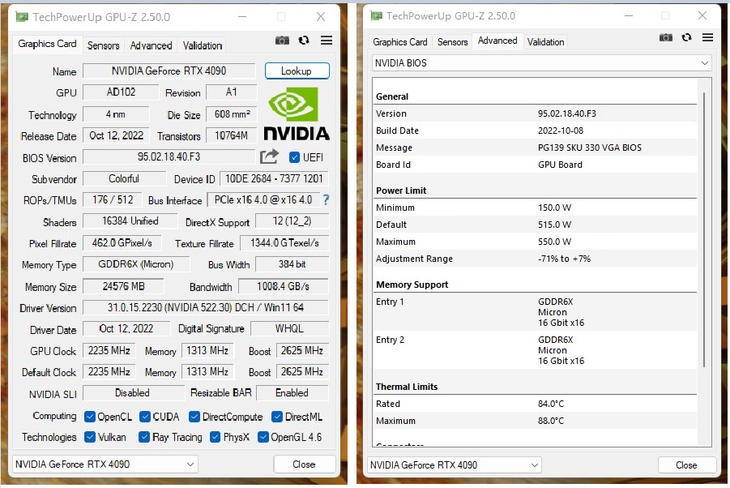Open the hamburger menu in right GPU-Z window

(x=708, y=37)
